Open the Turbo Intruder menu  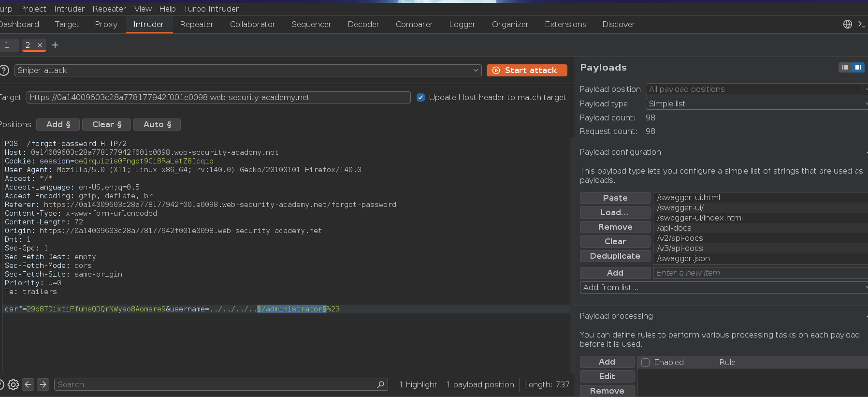211,9
